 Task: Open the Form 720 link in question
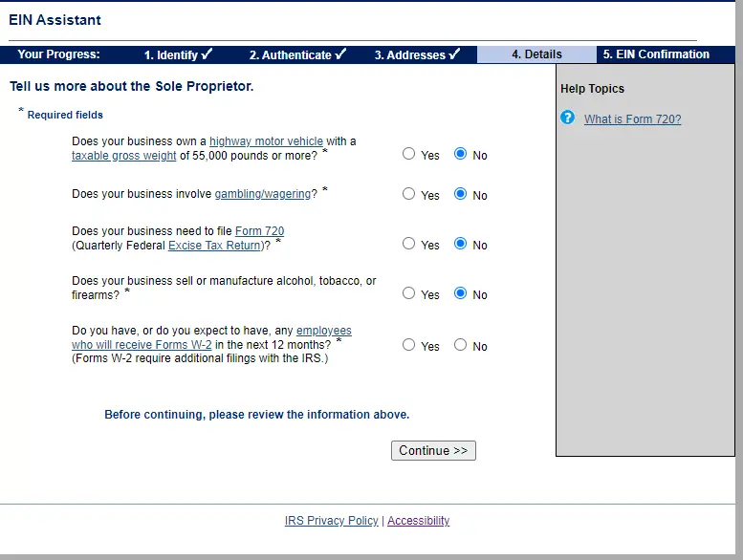click(260, 231)
